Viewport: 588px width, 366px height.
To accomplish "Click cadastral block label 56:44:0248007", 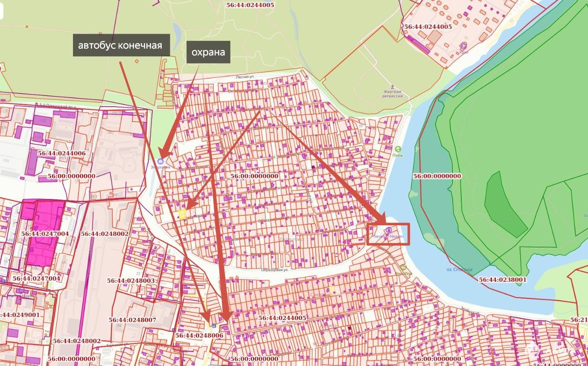I will (x=132, y=320).
